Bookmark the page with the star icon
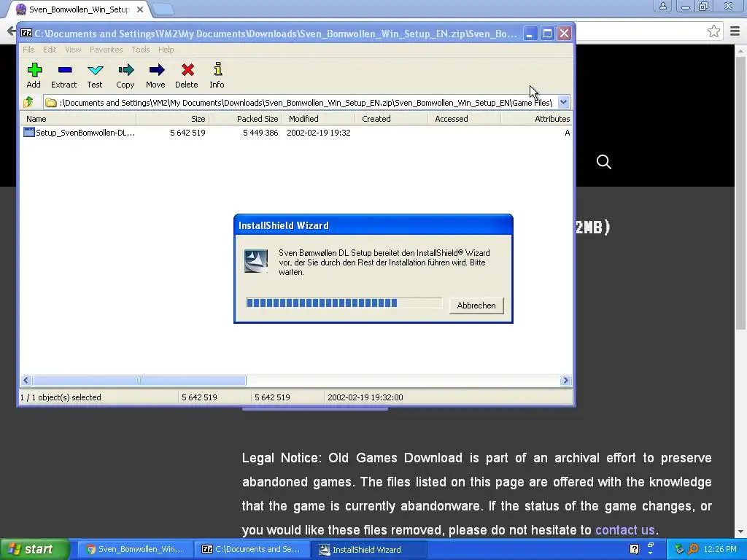747x560 pixels. pyautogui.click(x=713, y=31)
